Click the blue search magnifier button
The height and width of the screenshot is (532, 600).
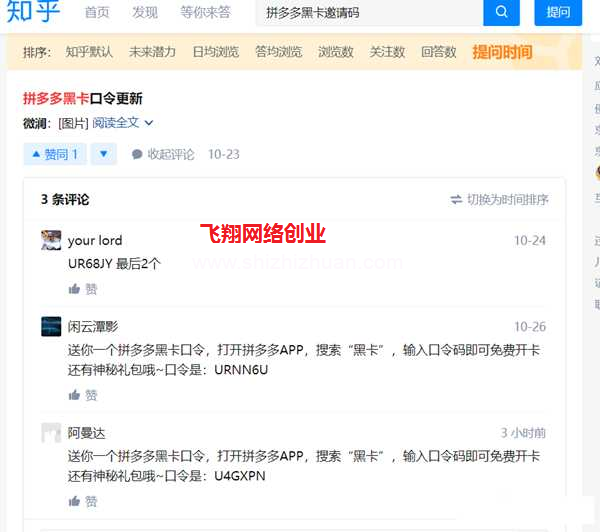[501, 12]
